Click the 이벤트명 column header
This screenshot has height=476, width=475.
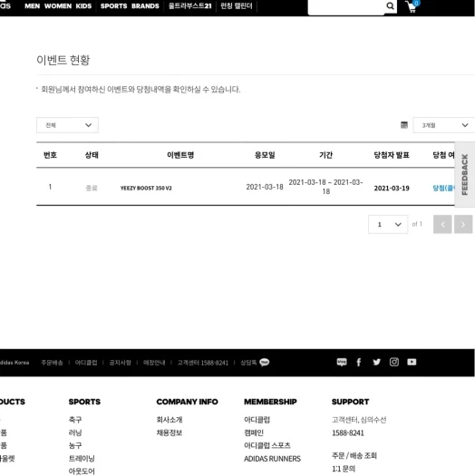coord(180,155)
